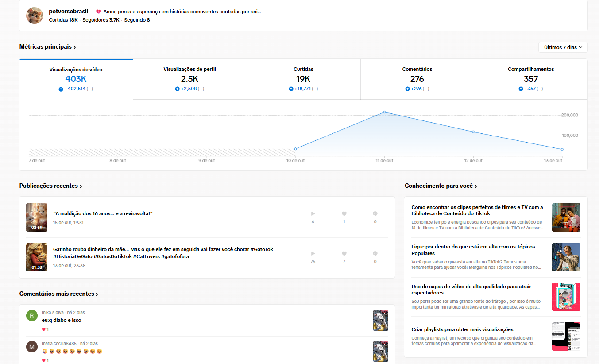Switch to Visualizações de perfil tab

[x=189, y=79]
